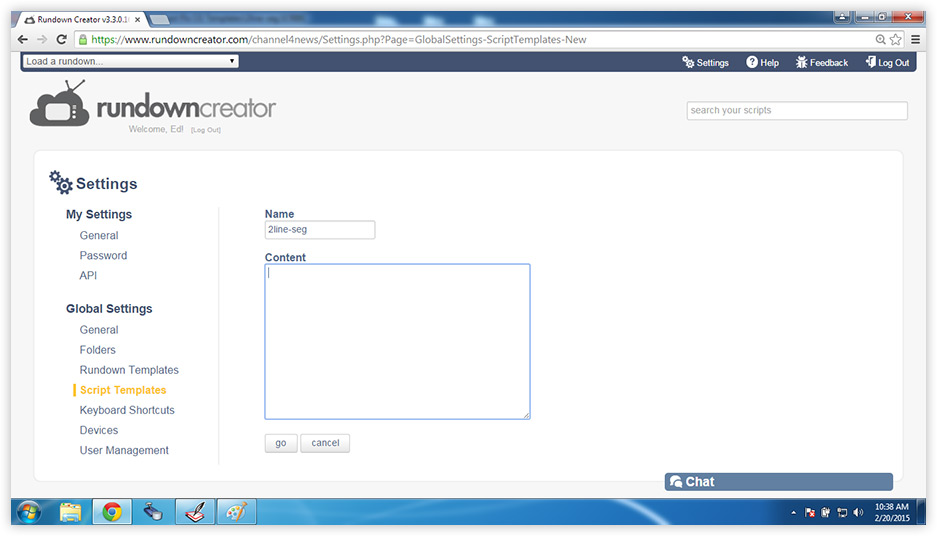Log Out using the top bar
Image resolution: width=937 pixels, height=536 pixels.
pyautogui.click(x=887, y=62)
